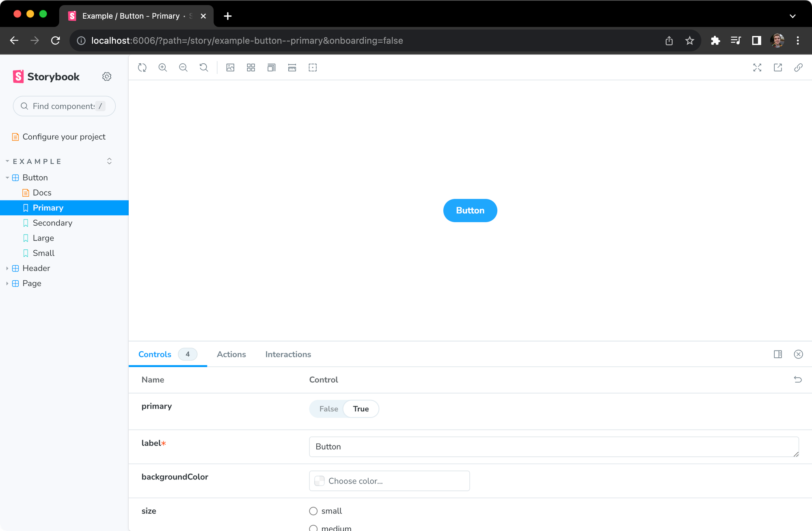Apply a grid to the preview
The height and width of the screenshot is (531, 812).
point(251,67)
